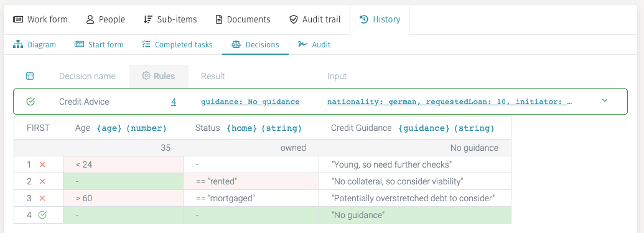Click the '< 24' age condition cell
This screenshot has width=644, height=233.
(x=123, y=164)
